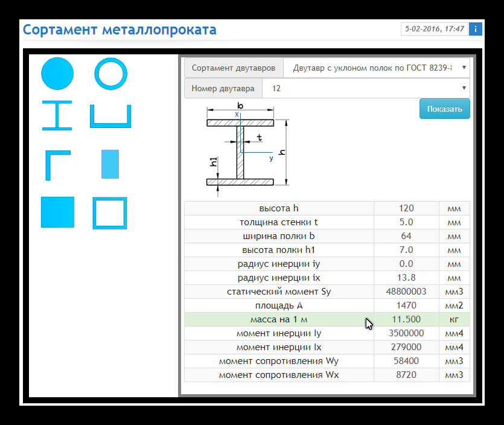The width and height of the screenshot is (504, 425).
Task: Click the value 7.0 for flange height
Action: 406,250
